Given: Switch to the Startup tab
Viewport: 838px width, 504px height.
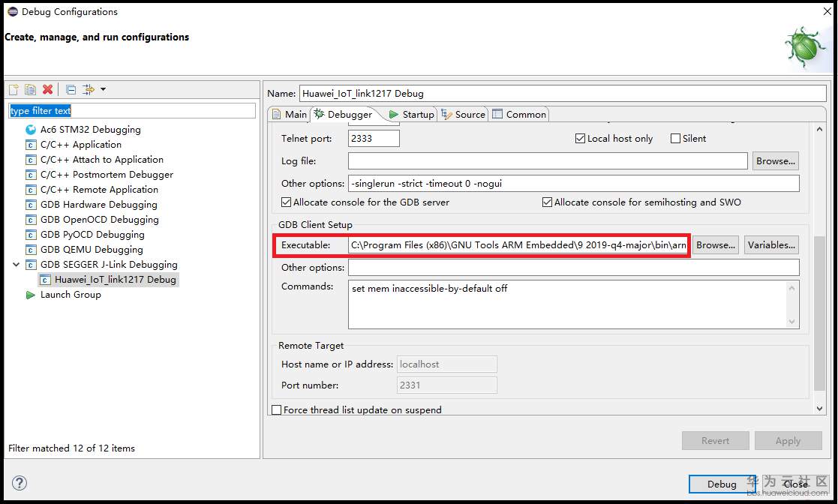Looking at the screenshot, I should 412,115.
